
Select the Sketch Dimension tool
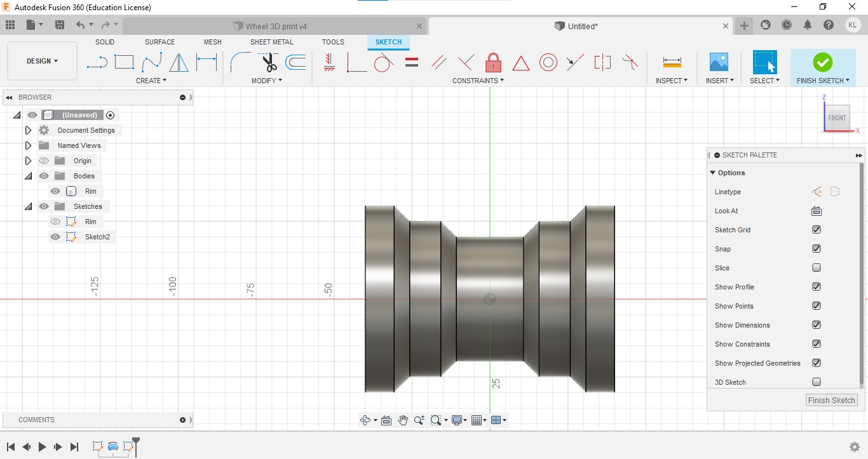207,62
